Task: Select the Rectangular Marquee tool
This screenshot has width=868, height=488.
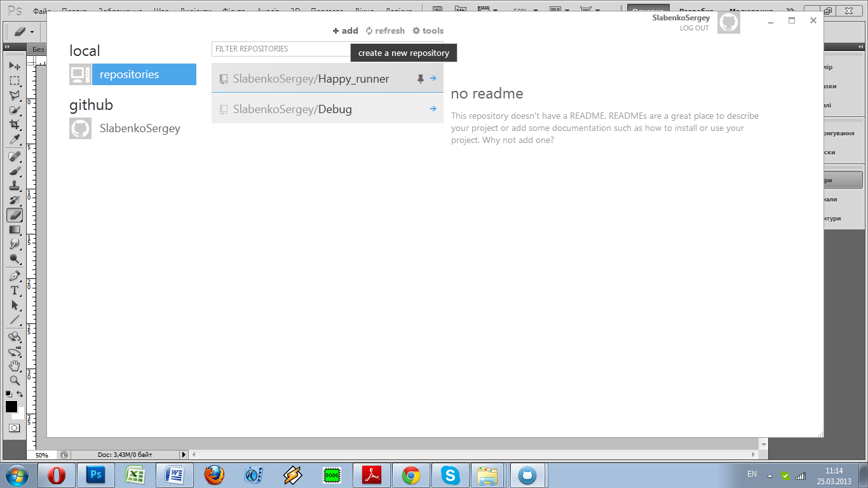Action: click(15, 81)
